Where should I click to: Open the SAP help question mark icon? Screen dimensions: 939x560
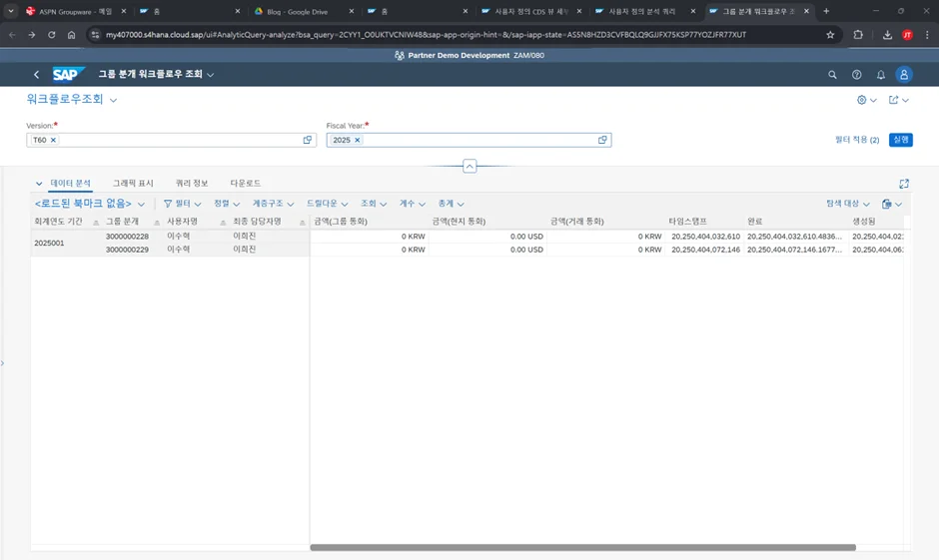click(857, 75)
